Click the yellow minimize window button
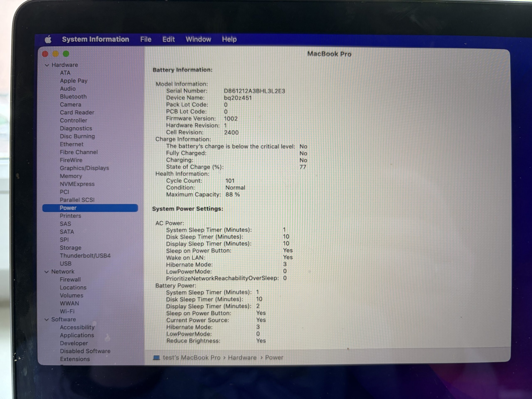This screenshot has width=532, height=399. (x=55, y=54)
